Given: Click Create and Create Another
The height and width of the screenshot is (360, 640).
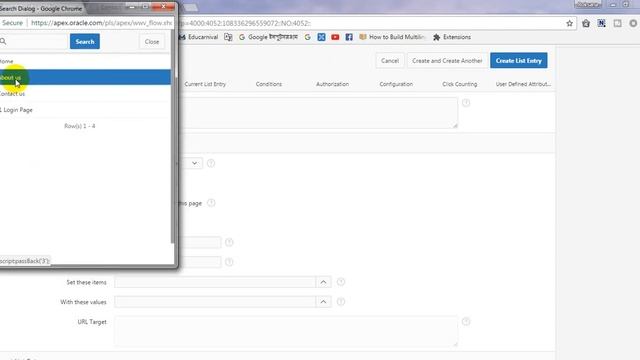Looking at the screenshot, I should click(447, 60).
